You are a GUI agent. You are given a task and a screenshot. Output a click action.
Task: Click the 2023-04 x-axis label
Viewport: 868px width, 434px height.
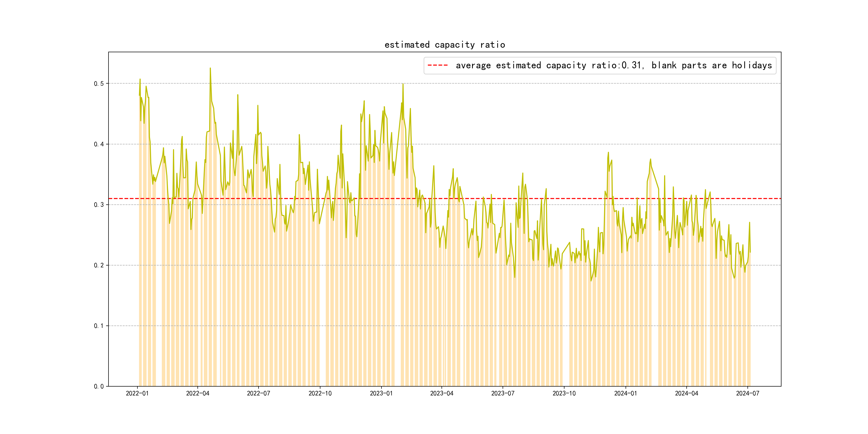click(x=442, y=393)
